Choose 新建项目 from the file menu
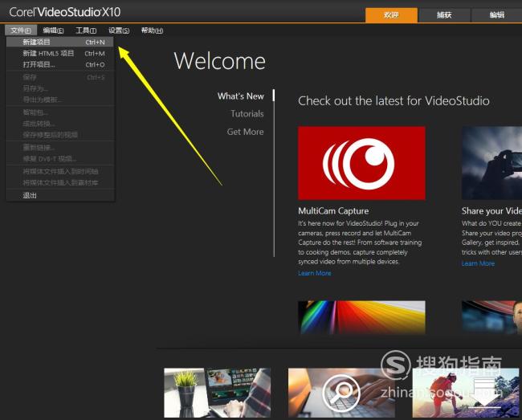Image resolution: width=522 pixels, height=420 pixels. [x=60, y=42]
